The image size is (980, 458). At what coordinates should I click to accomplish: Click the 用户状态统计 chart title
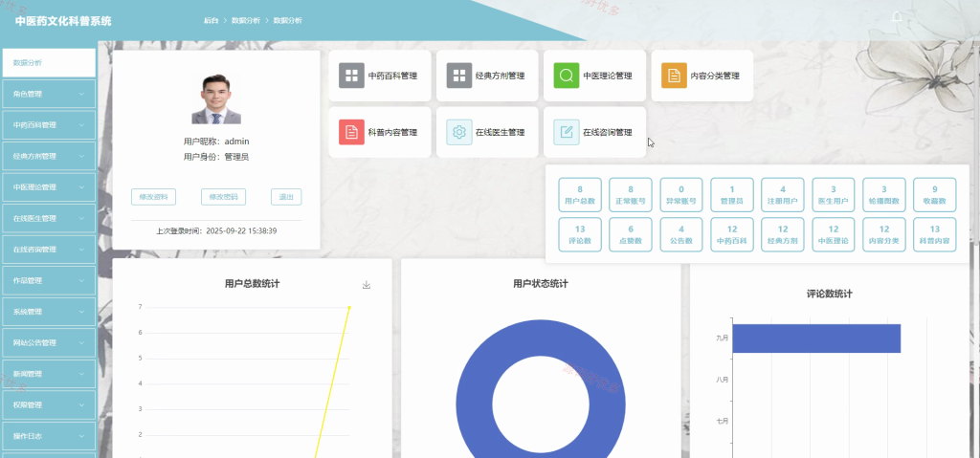click(x=541, y=284)
